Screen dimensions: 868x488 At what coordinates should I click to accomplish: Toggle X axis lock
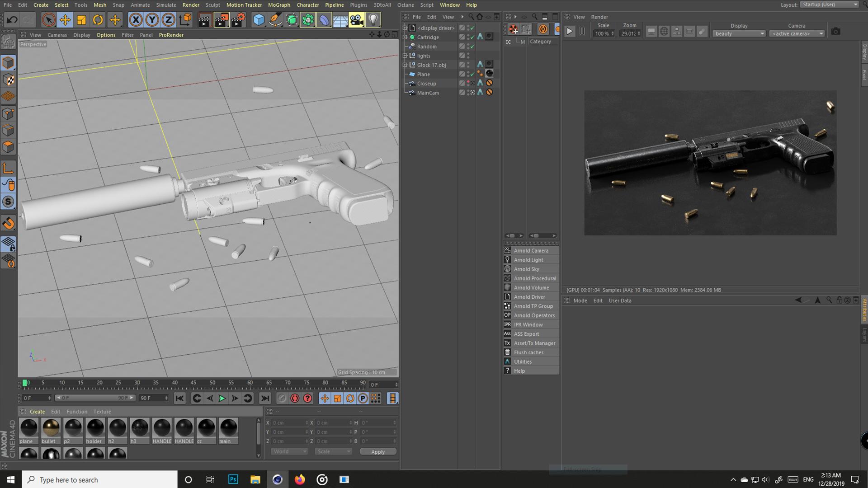click(136, 20)
